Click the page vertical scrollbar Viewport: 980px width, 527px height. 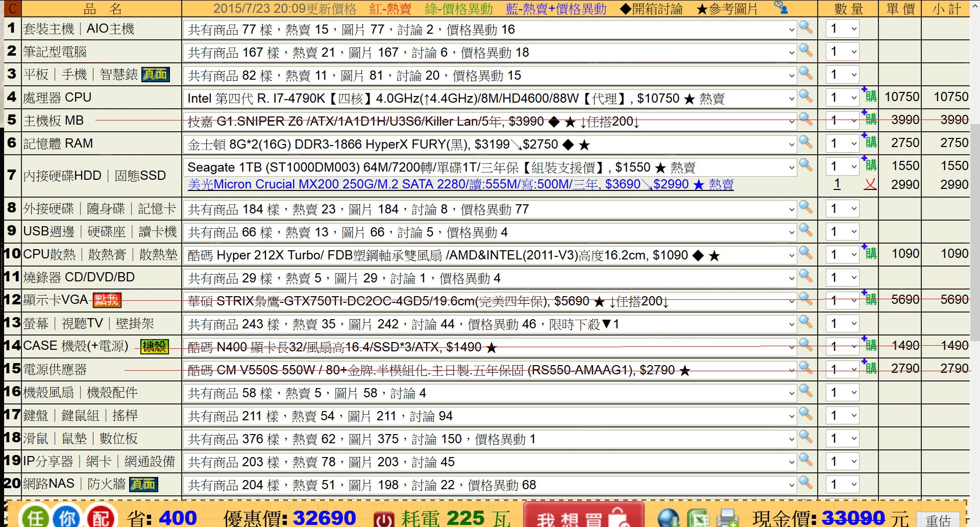975,232
